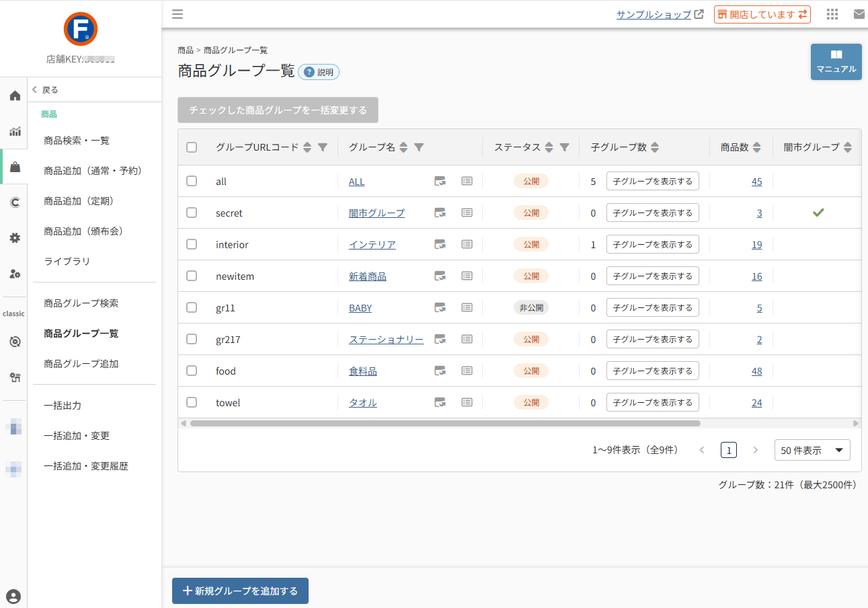Open the analytics chart icon in sidebar
The width and height of the screenshot is (868, 608).
[x=15, y=132]
